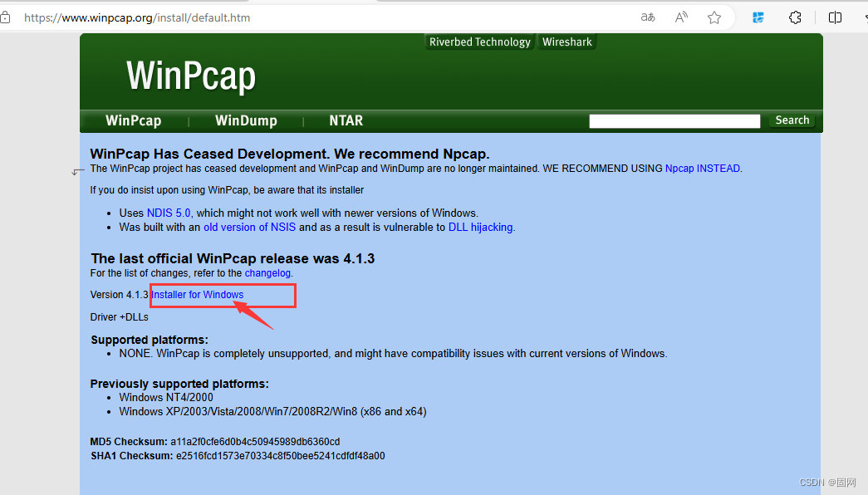
Task: Select WinDump in the navigation bar
Action: pos(246,120)
